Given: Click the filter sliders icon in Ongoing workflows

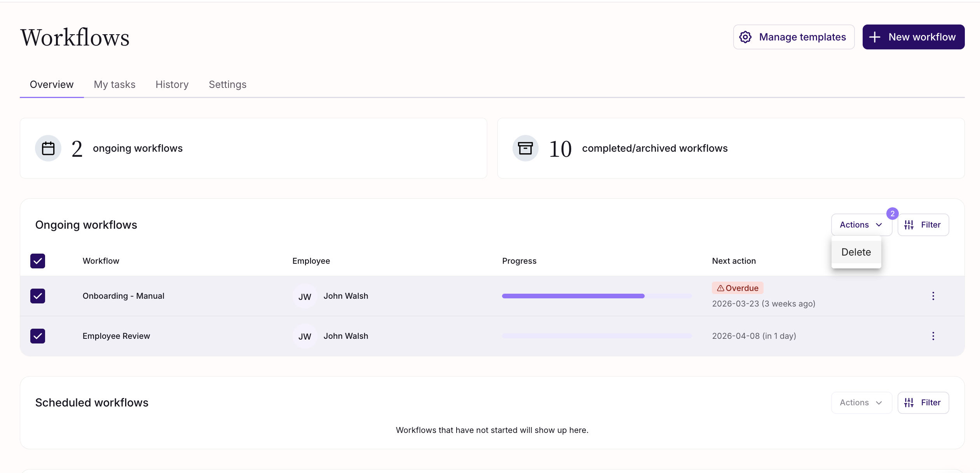Looking at the screenshot, I should (909, 225).
